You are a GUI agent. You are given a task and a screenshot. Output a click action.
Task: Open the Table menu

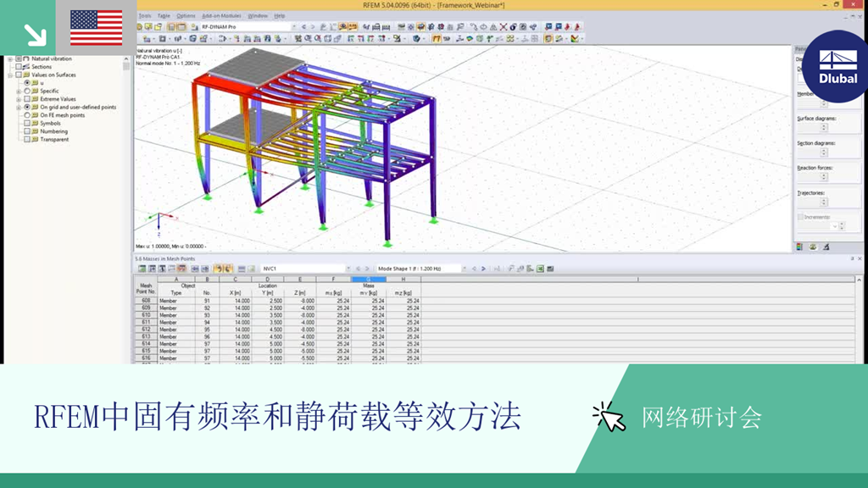tap(164, 16)
